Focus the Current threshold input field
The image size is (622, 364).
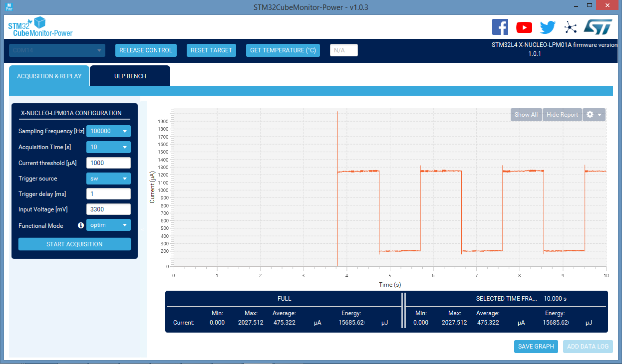click(x=108, y=163)
